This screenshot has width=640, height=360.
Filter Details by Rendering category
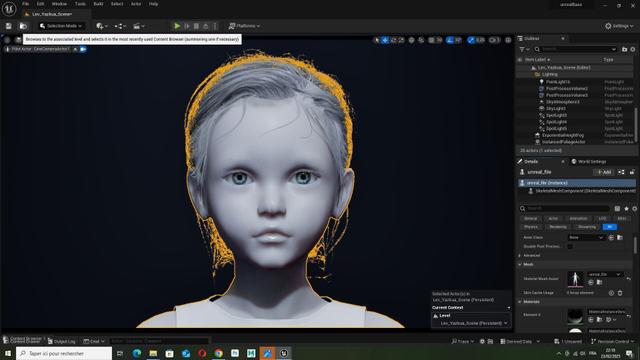(558, 227)
